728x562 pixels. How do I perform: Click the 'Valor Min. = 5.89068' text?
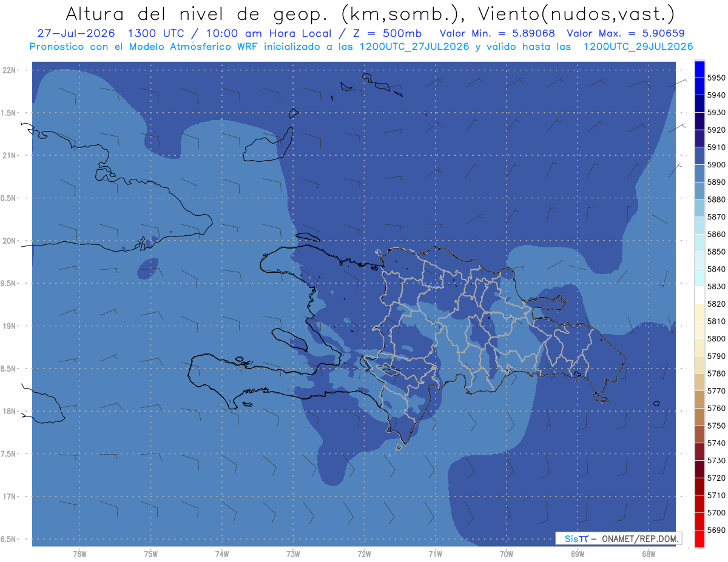[497, 33]
